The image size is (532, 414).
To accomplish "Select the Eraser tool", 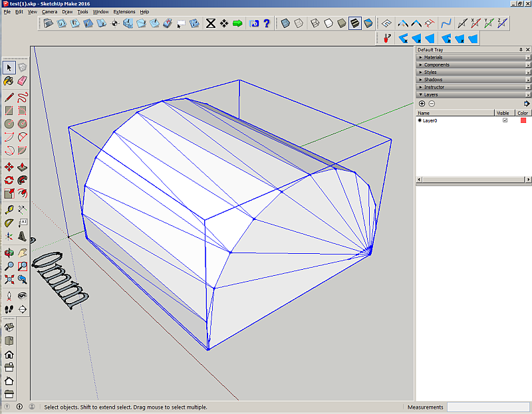I will point(22,81).
